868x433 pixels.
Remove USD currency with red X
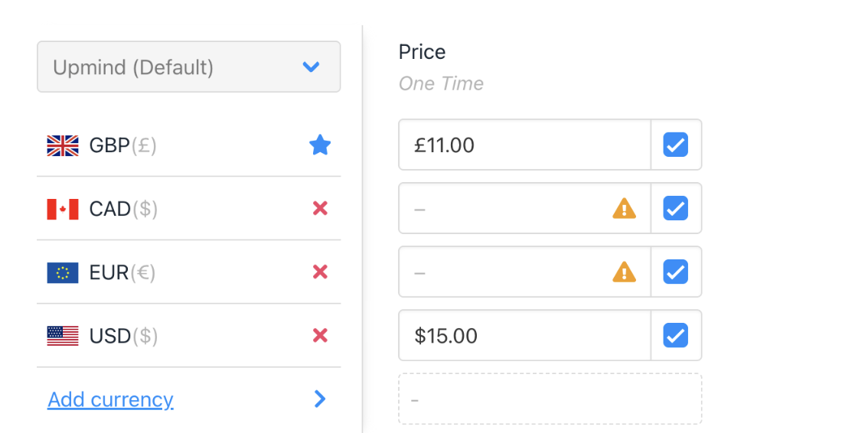pos(320,335)
